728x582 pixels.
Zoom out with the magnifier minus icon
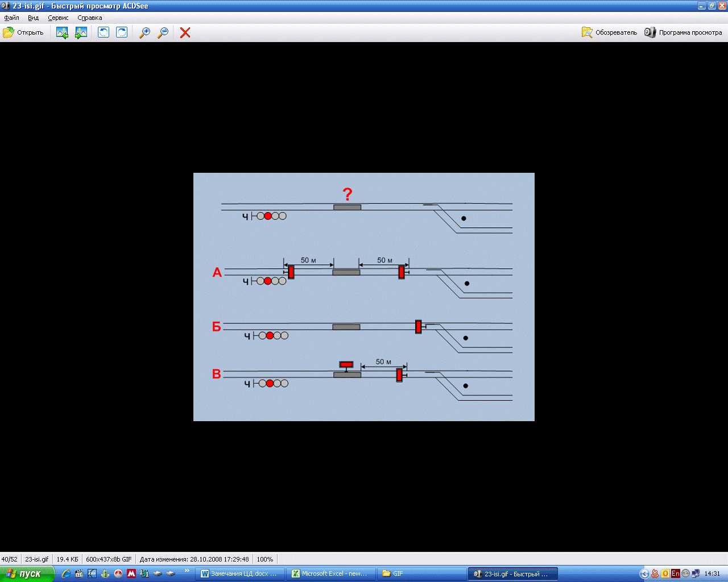tap(163, 32)
